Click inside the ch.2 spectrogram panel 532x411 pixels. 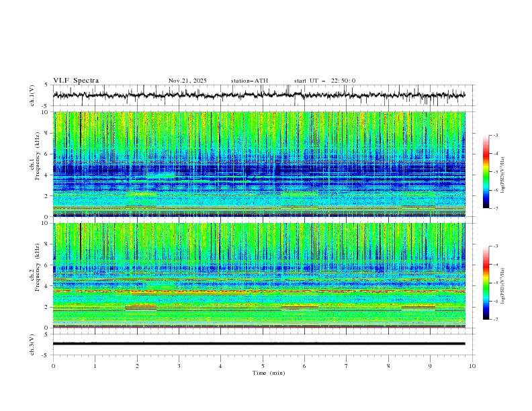coord(259,275)
